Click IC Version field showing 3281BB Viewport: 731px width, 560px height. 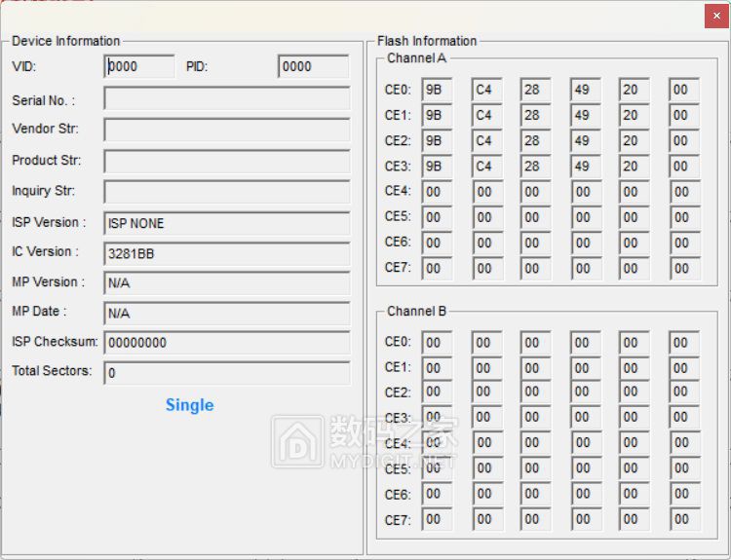(x=226, y=253)
